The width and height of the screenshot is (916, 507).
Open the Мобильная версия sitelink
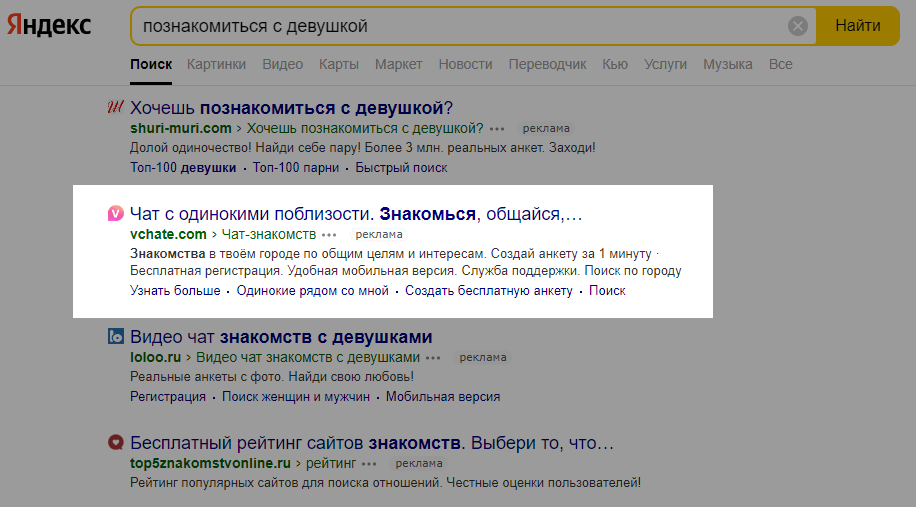click(443, 397)
